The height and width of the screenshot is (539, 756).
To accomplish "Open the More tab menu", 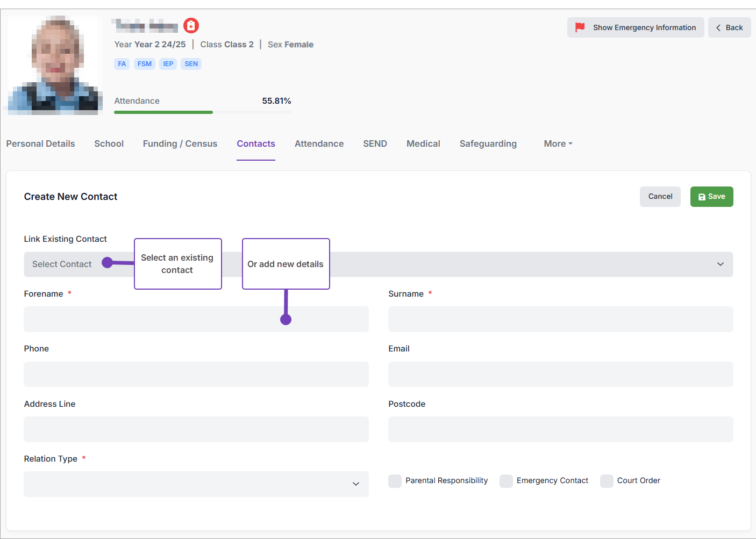I will click(x=558, y=144).
